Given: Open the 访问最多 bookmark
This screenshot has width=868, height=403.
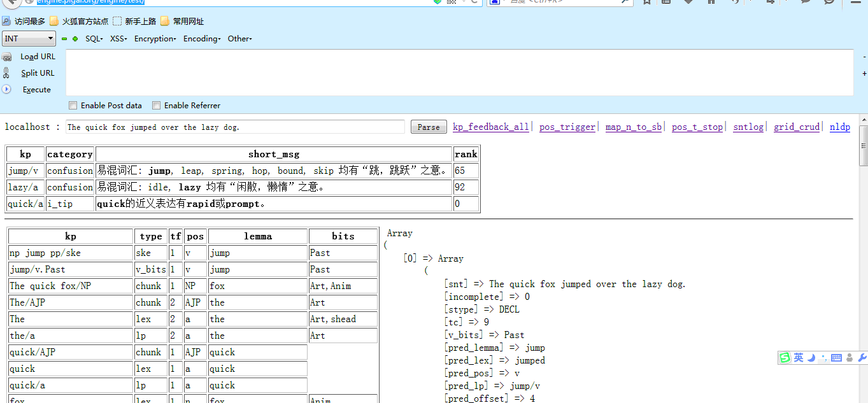Looking at the screenshot, I should click(24, 21).
